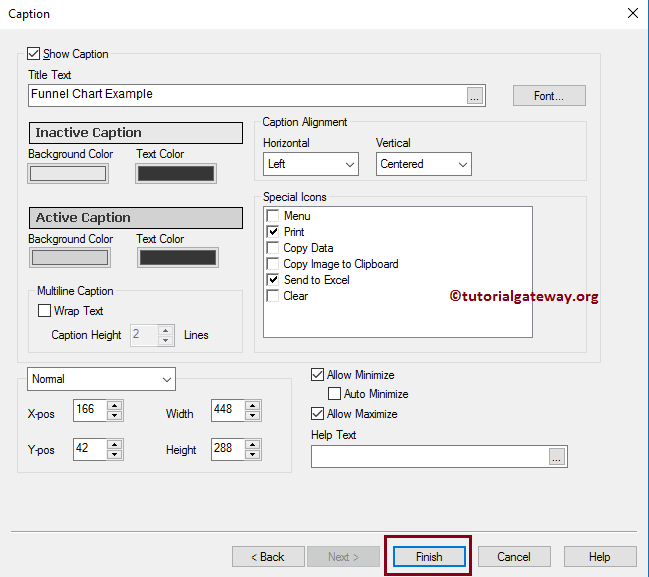Uncheck the Print special icon
The width and height of the screenshot is (649, 577).
pyautogui.click(x=273, y=232)
